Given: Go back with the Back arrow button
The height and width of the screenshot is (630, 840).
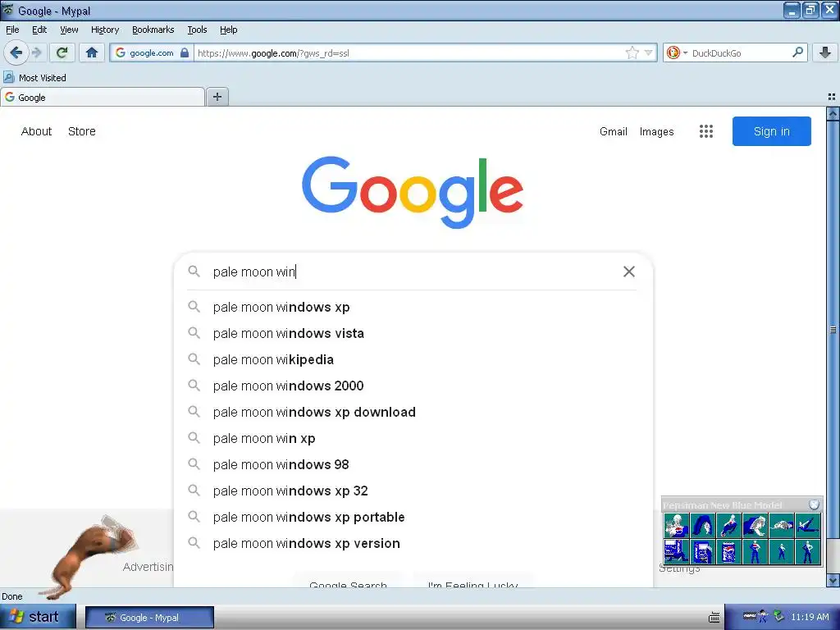Looking at the screenshot, I should [x=16, y=52].
